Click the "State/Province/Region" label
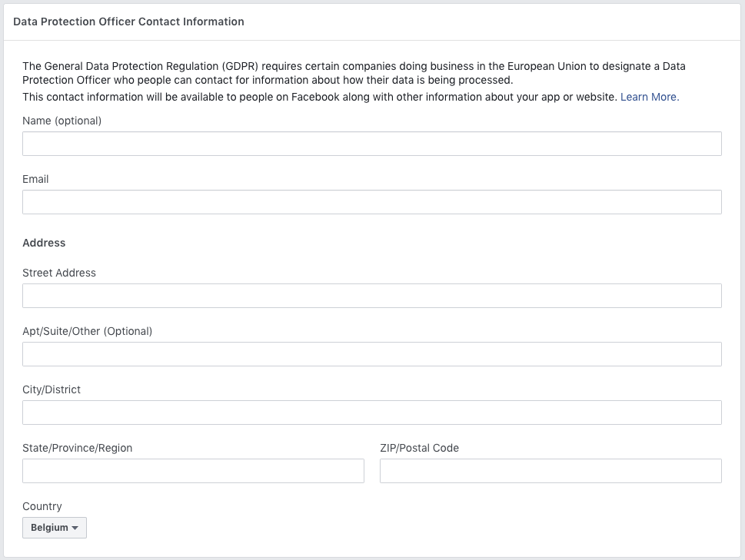Screen dimensions: 745x560 coord(78,448)
